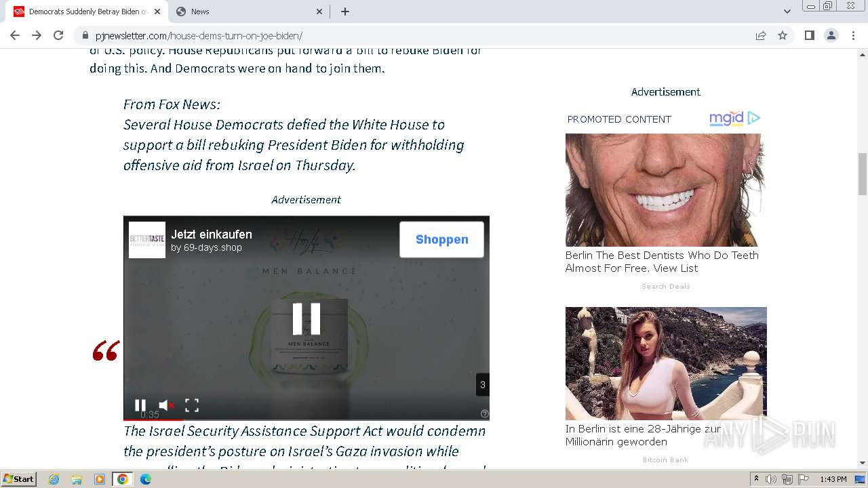Viewport: 868px width, 488px height.
Task: Click the address bar URL field
Action: (x=420, y=36)
